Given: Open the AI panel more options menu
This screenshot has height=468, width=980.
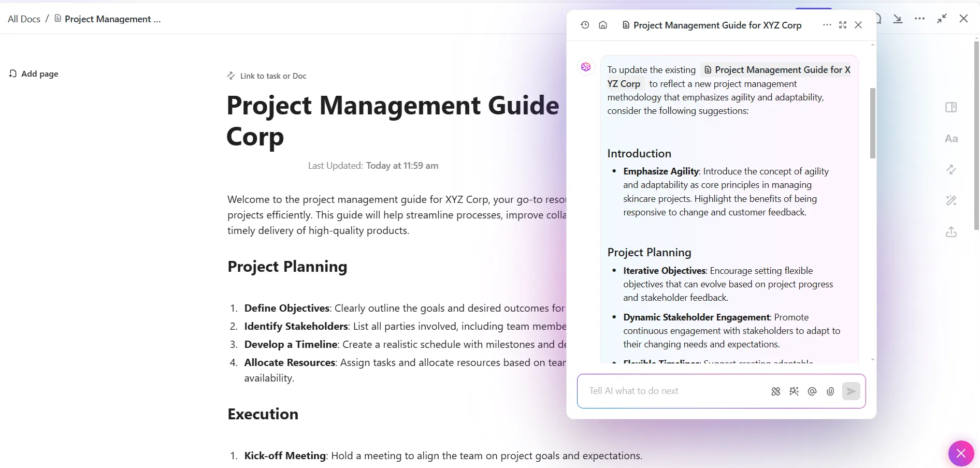Looking at the screenshot, I should coord(827,25).
